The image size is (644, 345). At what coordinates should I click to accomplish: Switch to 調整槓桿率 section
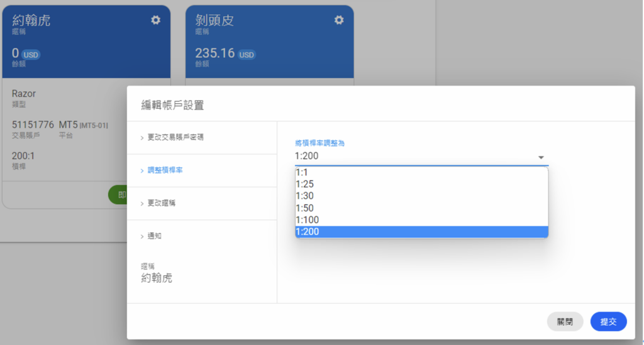pos(165,170)
